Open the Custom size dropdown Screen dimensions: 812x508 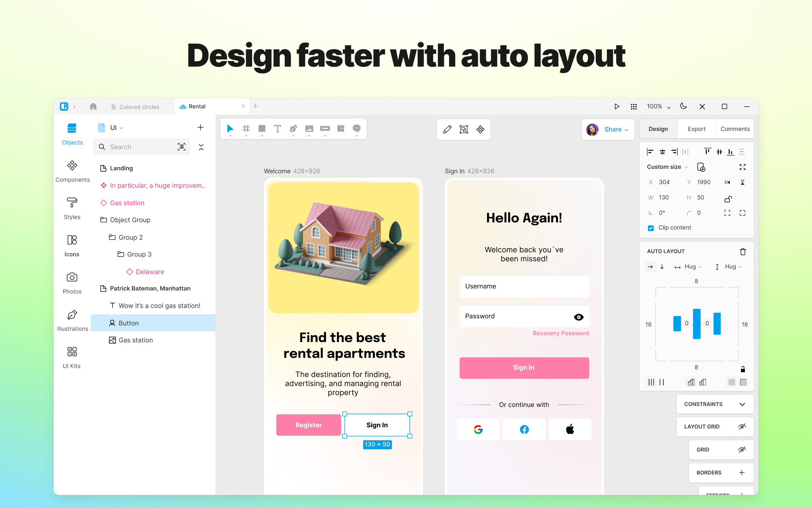[x=667, y=167]
